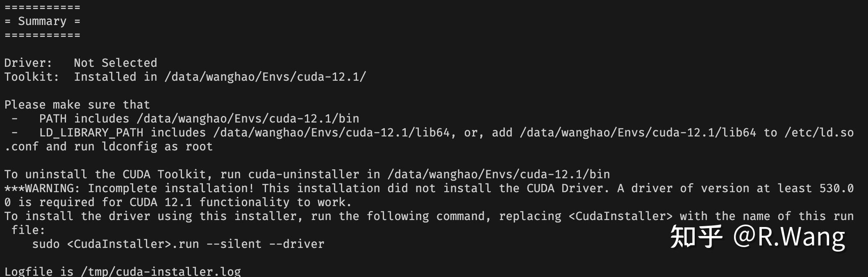This screenshot has height=277, width=868.
Task: Click the 'ldconfig' word
Action: pos(130,147)
